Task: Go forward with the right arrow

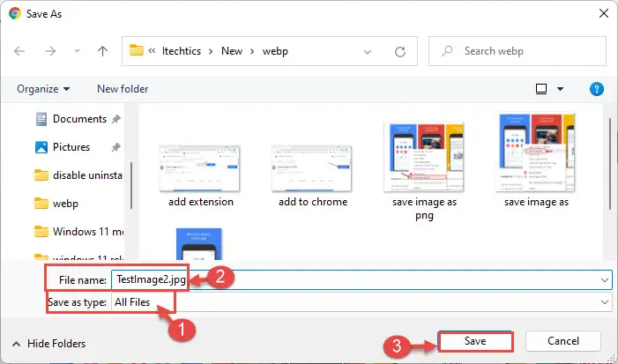Action: coord(50,51)
